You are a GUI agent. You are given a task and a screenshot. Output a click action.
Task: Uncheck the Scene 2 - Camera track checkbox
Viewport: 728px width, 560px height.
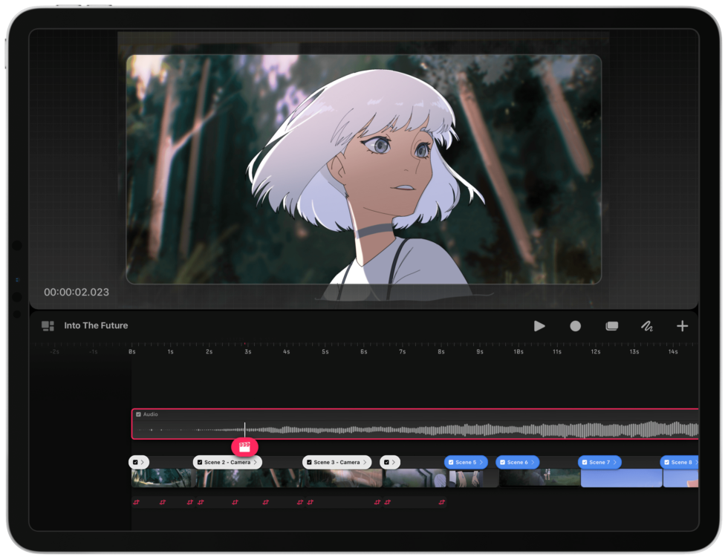(x=199, y=462)
